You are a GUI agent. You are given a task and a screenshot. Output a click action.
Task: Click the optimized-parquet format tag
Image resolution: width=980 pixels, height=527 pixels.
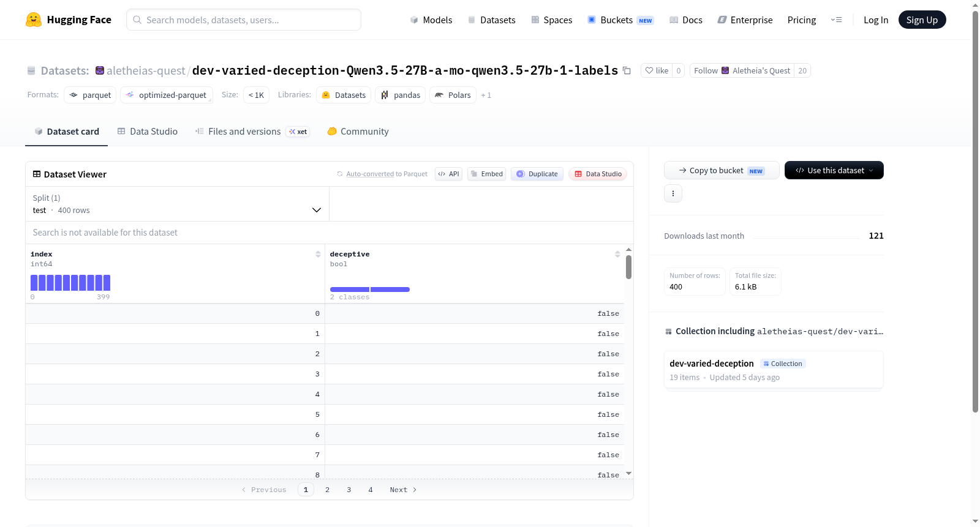tap(167, 95)
